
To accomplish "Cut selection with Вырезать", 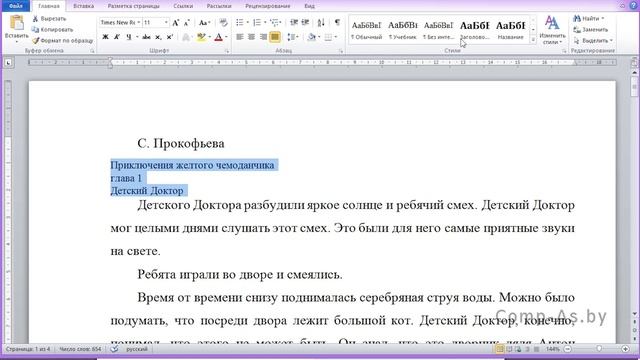I will click(x=49, y=18).
